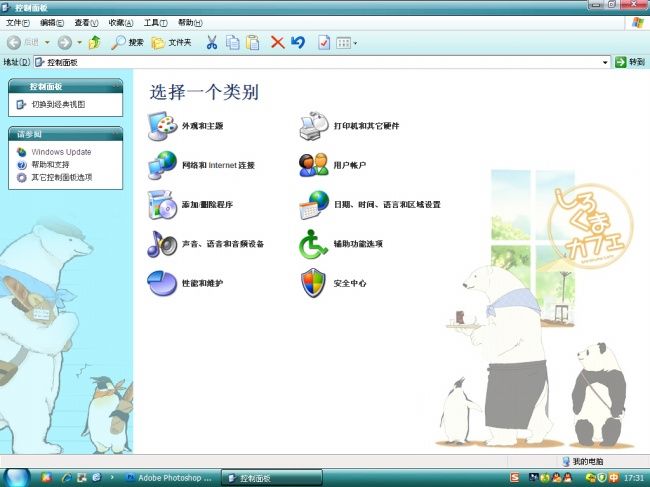
Task: Switch to Adobe Photoshop taskbar button
Action: [168, 478]
